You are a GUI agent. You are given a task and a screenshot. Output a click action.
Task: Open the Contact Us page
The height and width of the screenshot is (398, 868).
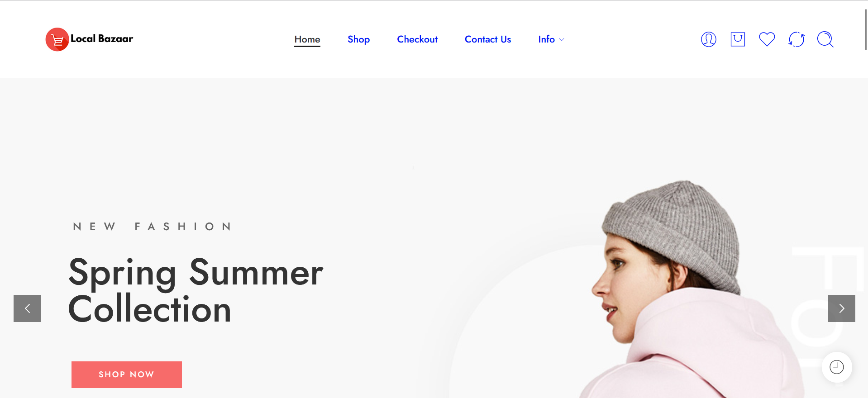click(x=488, y=39)
